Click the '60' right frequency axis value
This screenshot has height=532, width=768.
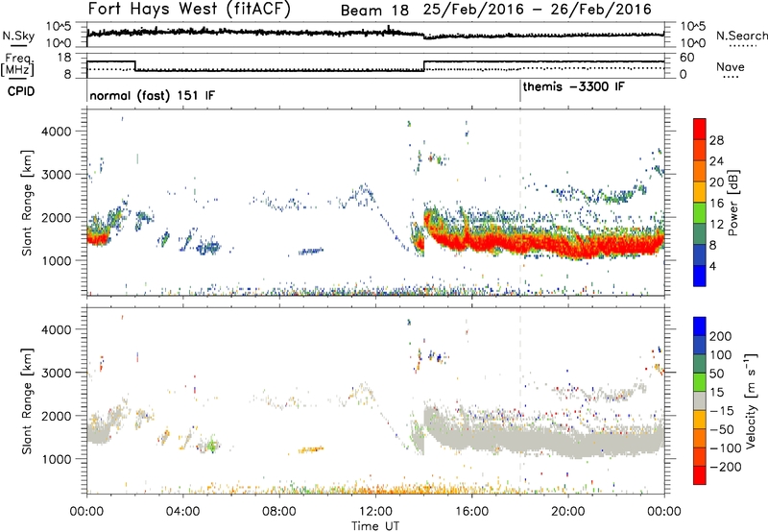(x=687, y=58)
